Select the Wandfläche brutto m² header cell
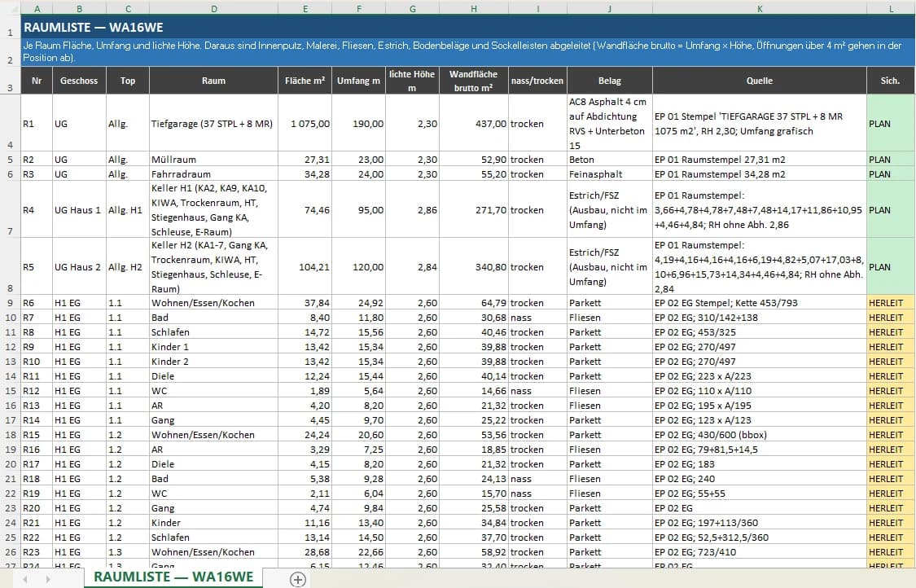916x588 pixels. tap(474, 81)
